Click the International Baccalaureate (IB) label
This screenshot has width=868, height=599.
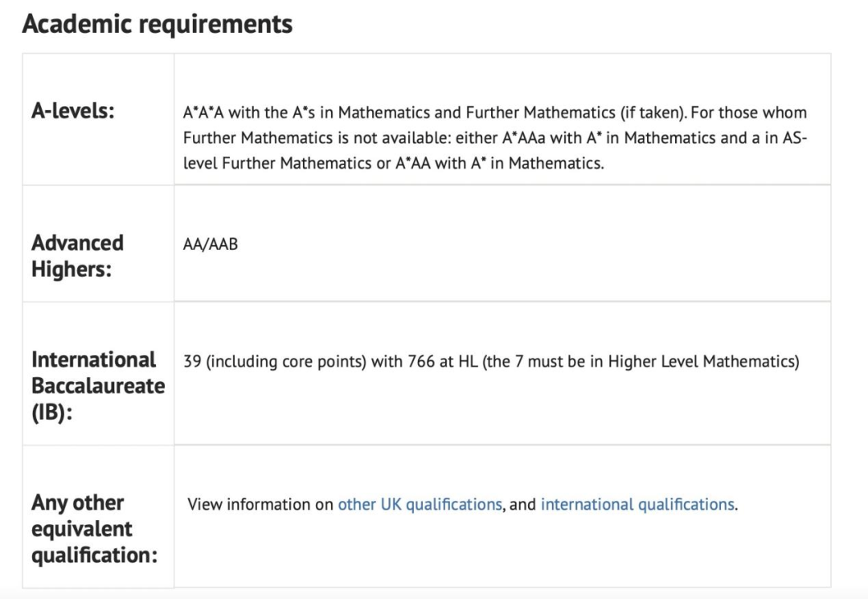tap(98, 386)
